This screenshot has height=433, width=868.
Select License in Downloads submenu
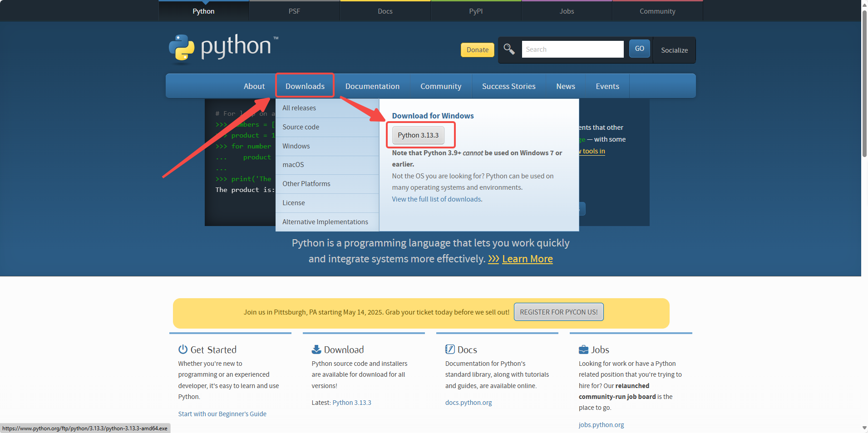point(327,203)
